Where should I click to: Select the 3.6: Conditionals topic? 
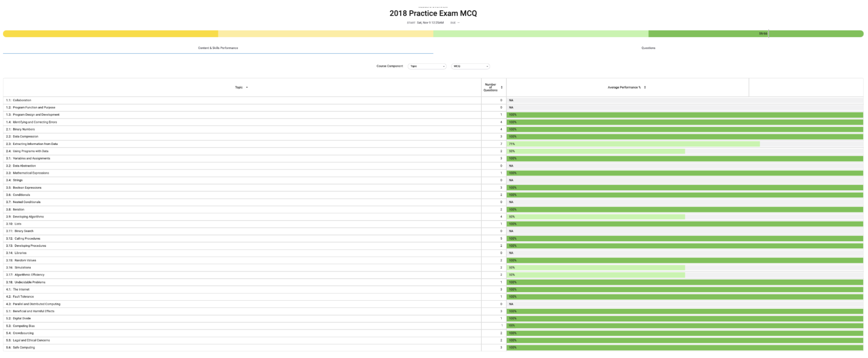(18, 195)
